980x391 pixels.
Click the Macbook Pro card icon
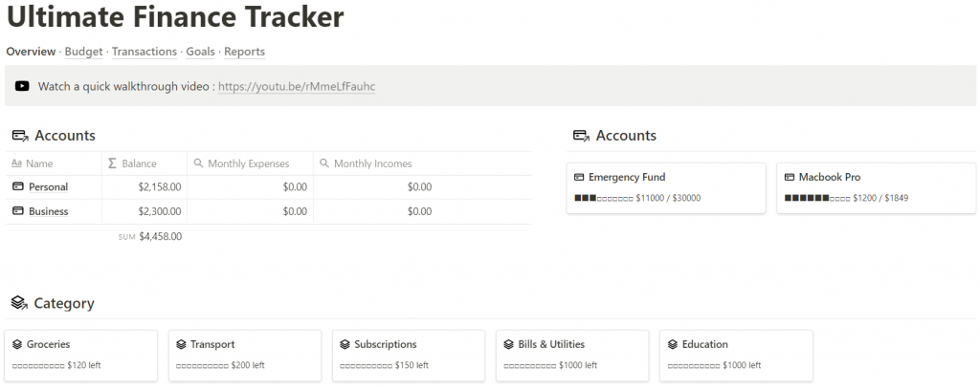(790, 178)
